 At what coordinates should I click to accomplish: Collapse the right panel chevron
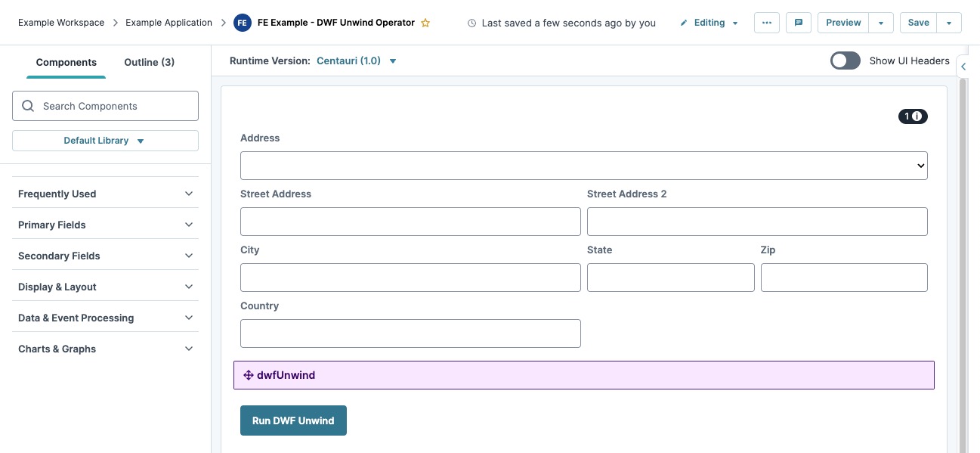(963, 67)
